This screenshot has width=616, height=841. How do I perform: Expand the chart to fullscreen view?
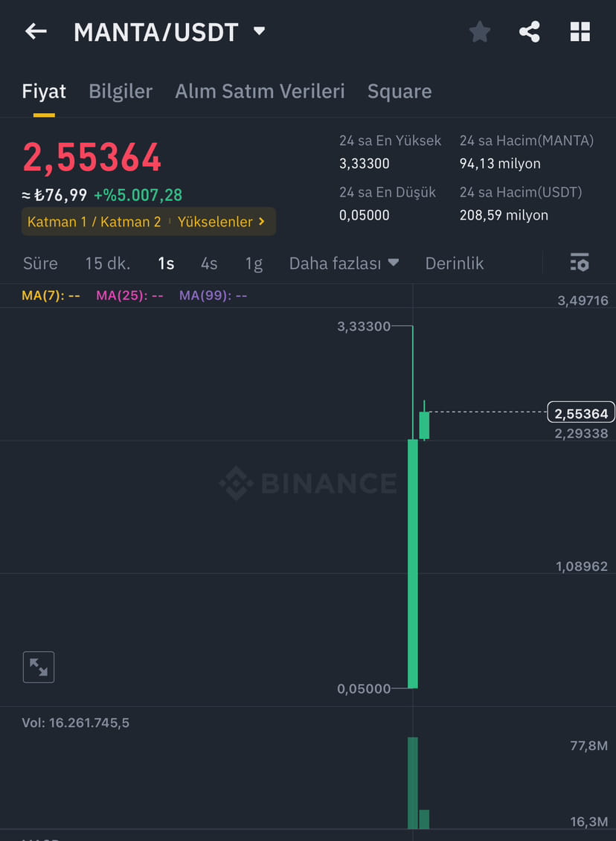point(39,667)
